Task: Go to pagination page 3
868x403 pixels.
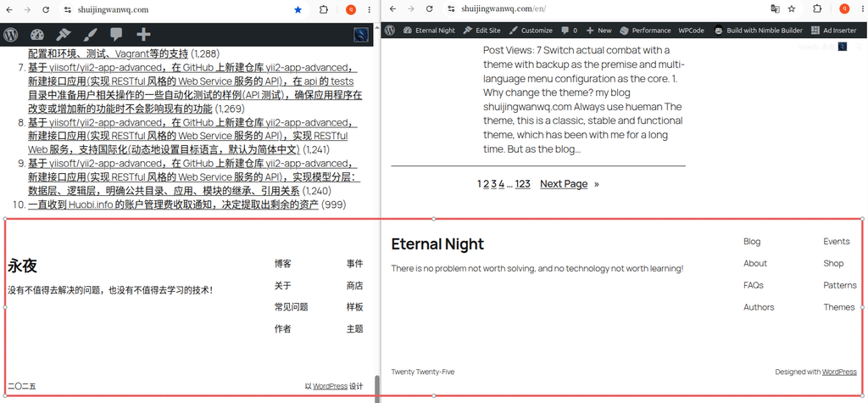Action: (x=494, y=184)
